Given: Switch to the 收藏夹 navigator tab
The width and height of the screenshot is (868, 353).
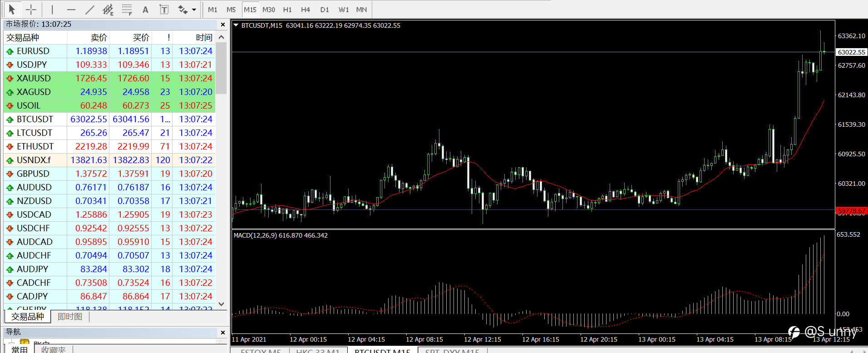Looking at the screenshot, I should (54, 349).
